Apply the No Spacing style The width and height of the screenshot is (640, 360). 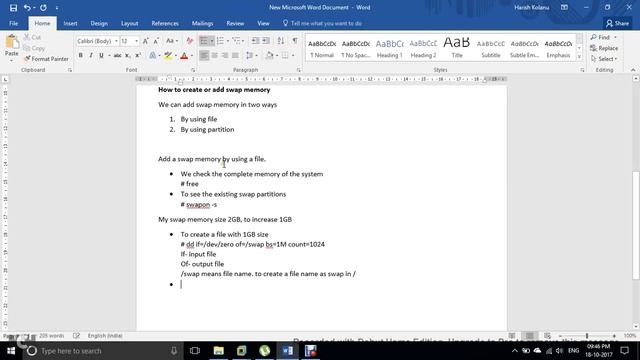click(356, 48)
